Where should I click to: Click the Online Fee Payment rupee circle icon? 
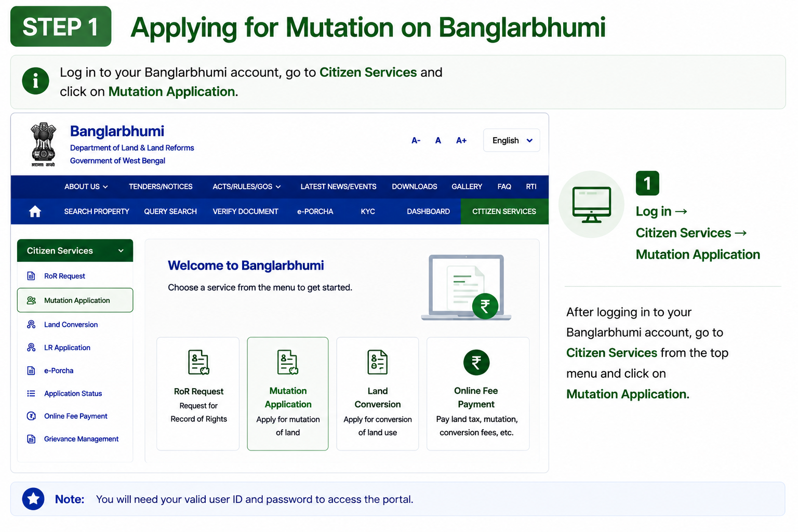tap(476, 362)
